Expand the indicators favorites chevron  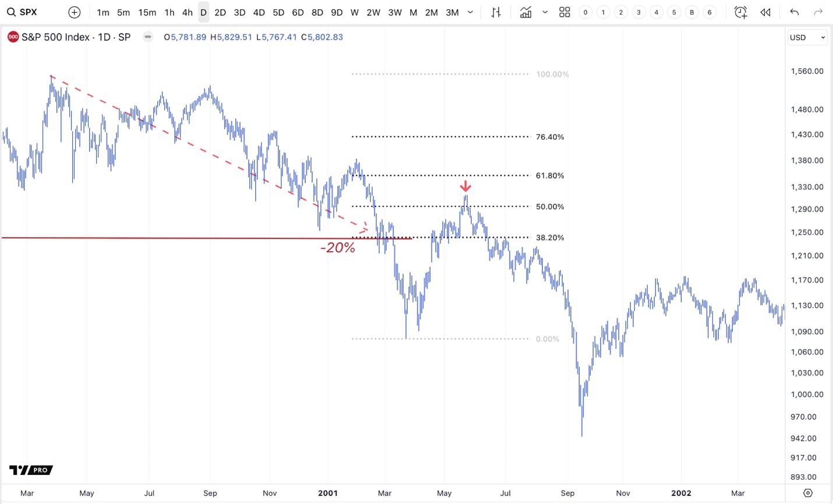[545, 12]
